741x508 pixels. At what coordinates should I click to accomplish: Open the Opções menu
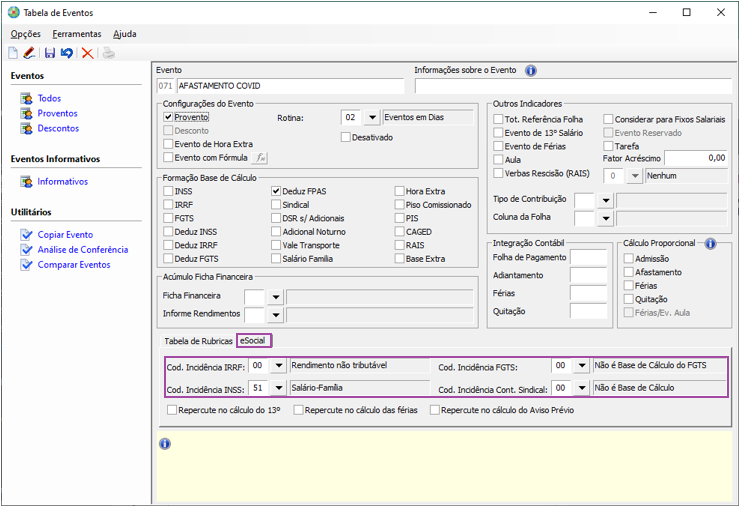(x=26, y=34)
